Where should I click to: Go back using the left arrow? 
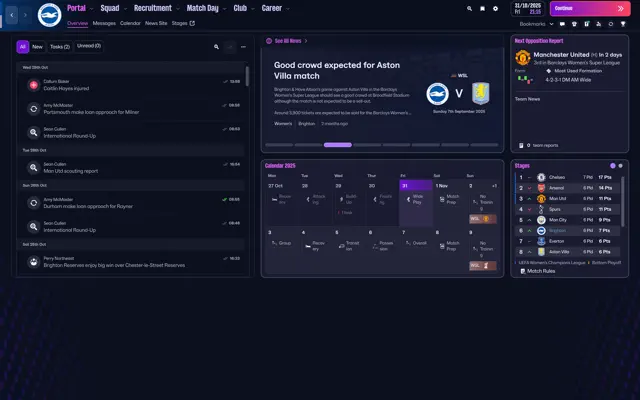click(12, 15)
